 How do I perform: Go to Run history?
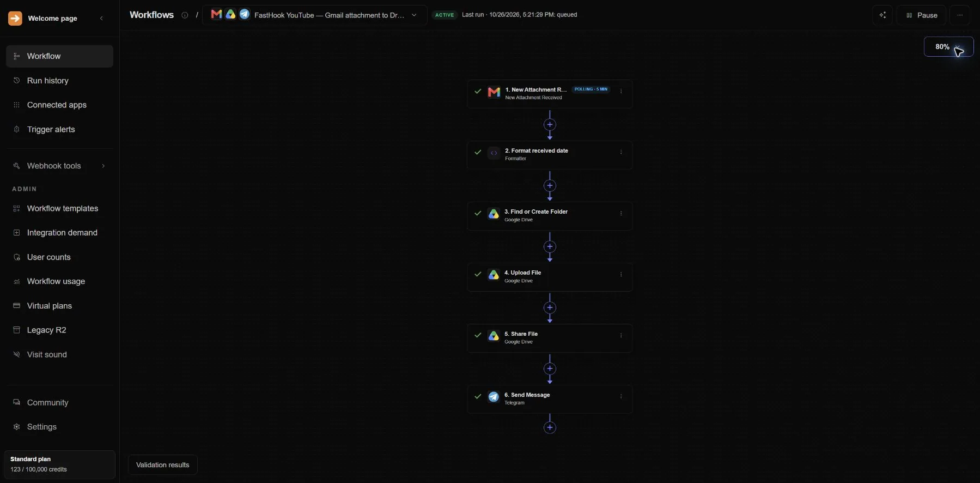(59, 81)
